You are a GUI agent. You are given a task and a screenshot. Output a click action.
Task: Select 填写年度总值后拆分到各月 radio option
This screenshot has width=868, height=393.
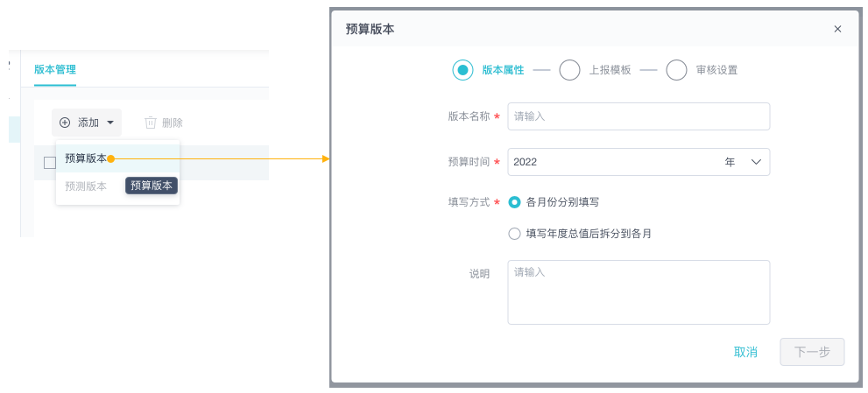pos(514,234)
